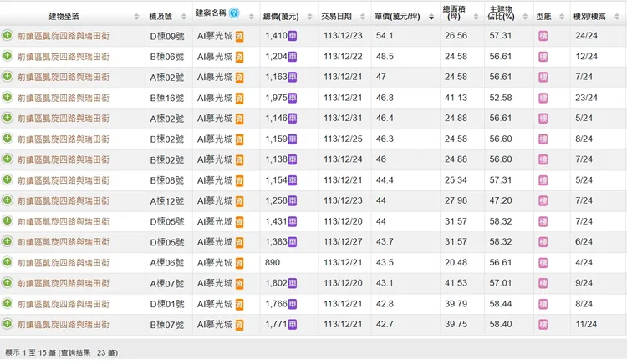Click the purple parking icon beside 1,802
The width and height of the screenshot is (627, 364).
point(293,283)
